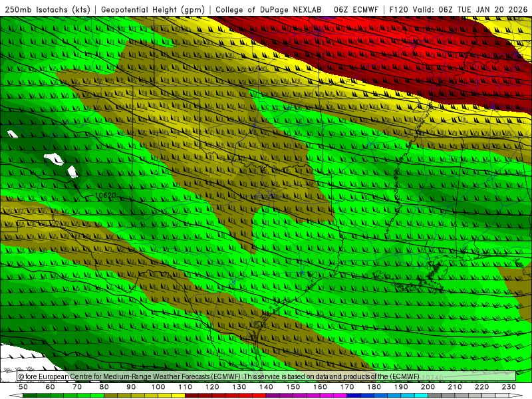This screenshot has height=399, width=532.
Task: Click the '10620' height contour label
Action: [x=106, y=196]
